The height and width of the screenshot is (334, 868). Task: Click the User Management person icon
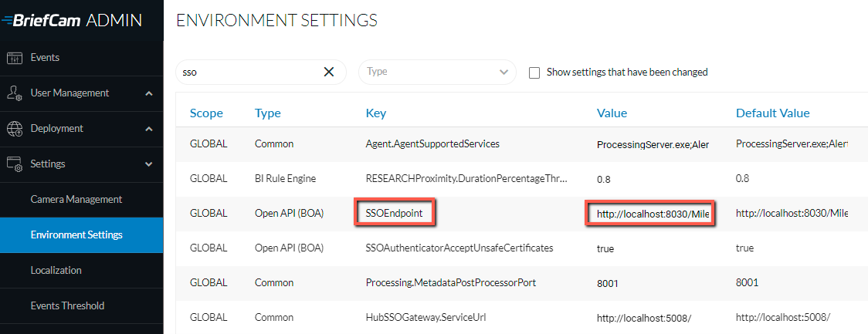15,93
